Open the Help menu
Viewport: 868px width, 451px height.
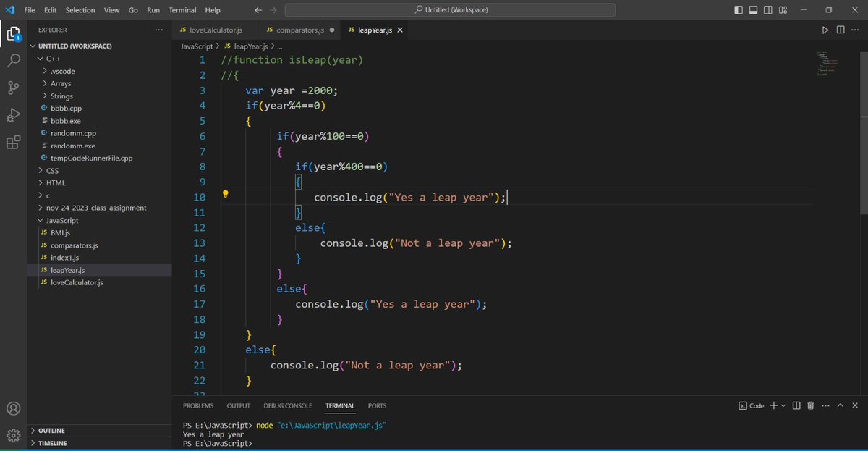(x=213, y=10)
